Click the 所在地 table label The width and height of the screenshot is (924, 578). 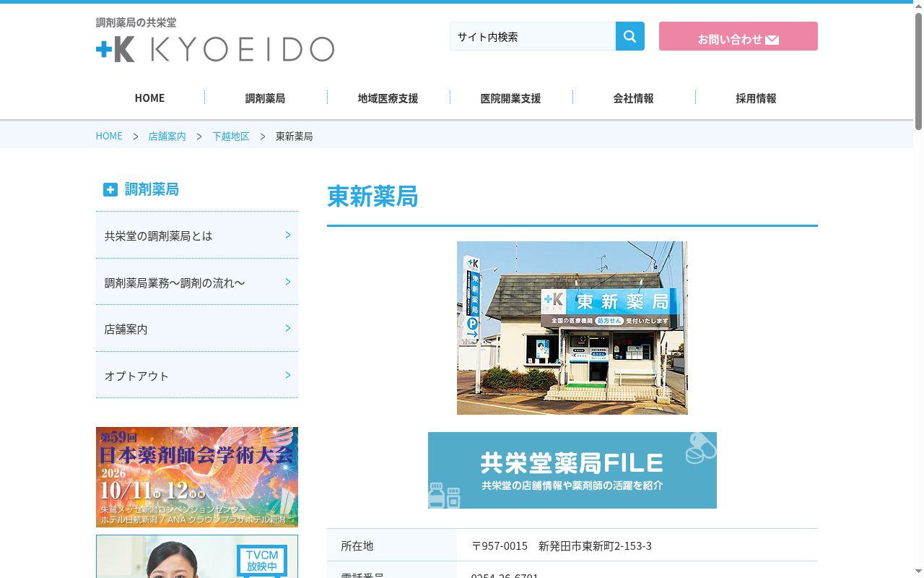tap(357, 545)
